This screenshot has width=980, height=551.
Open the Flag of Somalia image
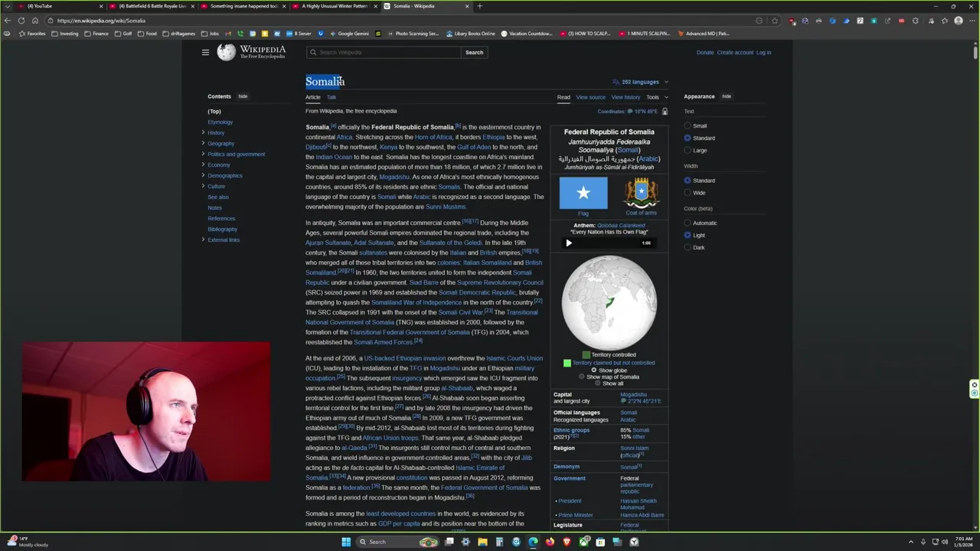[x=583, y=193]
